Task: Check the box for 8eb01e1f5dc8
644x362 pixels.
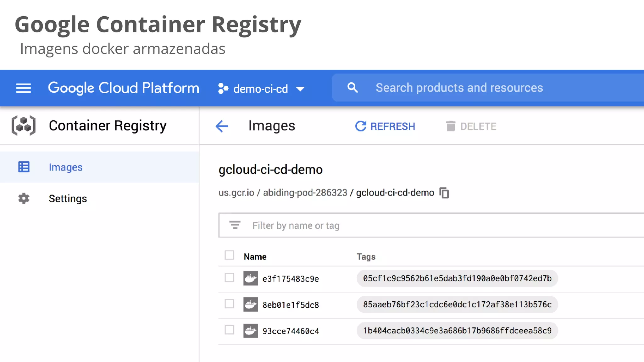Action: tap(230, 304)
